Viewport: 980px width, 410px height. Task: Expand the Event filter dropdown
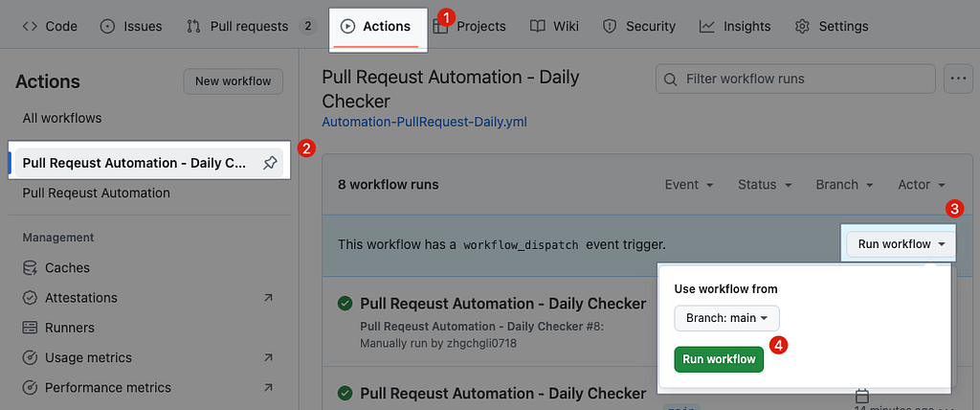pyautogui.click(x=689, y=185)
